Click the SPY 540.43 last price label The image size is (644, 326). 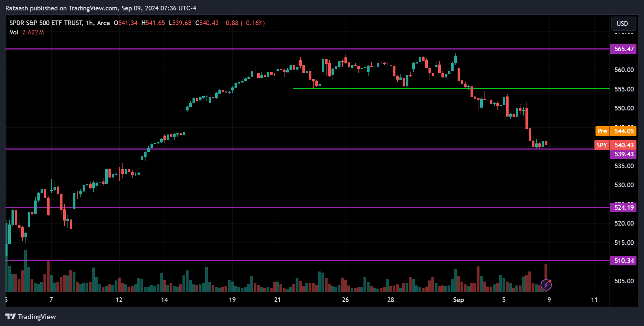tap(615, 145)
